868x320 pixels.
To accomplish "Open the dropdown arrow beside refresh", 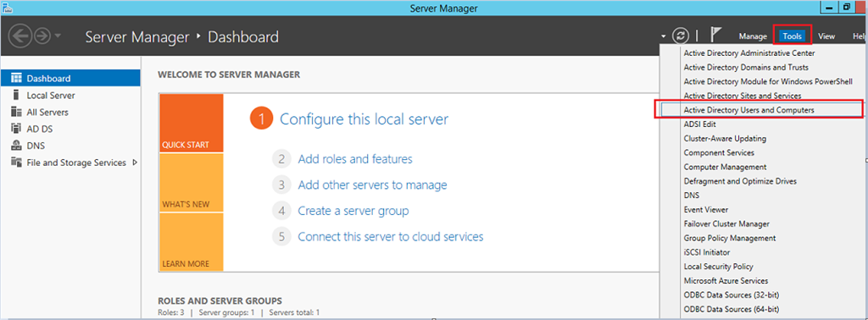I will point(664,36).
